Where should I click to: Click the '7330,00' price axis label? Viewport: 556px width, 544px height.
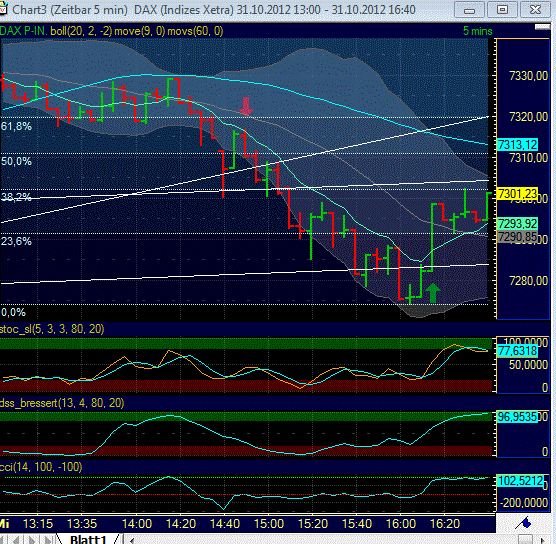[528, 76]
